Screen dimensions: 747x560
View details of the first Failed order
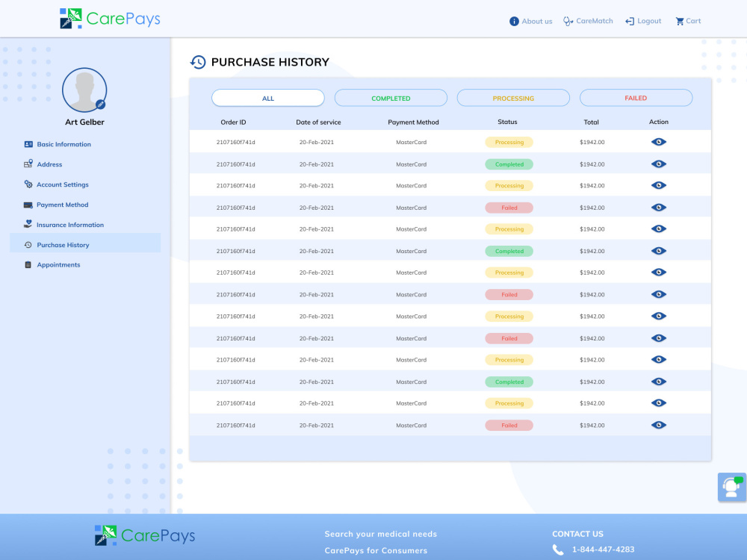658,207
